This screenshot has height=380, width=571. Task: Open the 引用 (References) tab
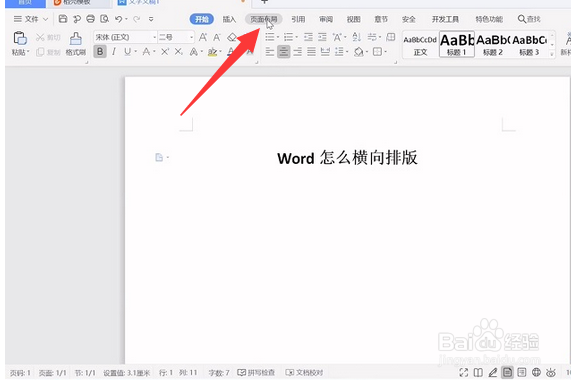tap(298, 19)
